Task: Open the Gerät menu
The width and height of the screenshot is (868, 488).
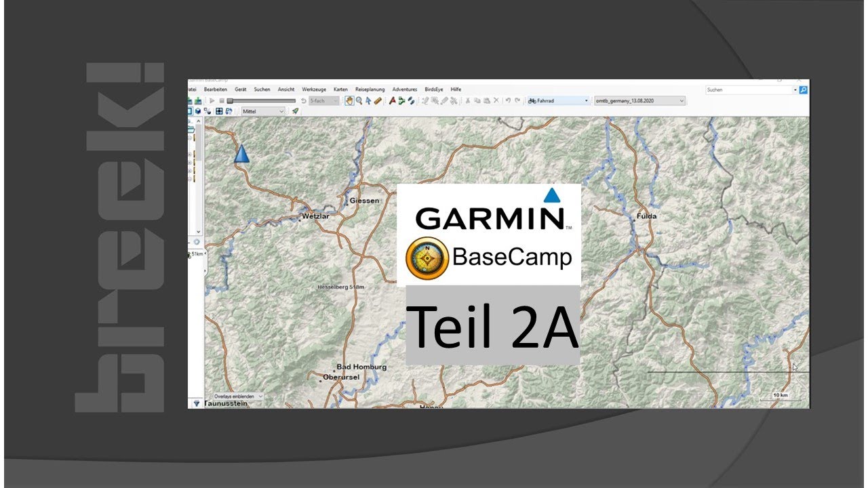Action: (241, 89)
